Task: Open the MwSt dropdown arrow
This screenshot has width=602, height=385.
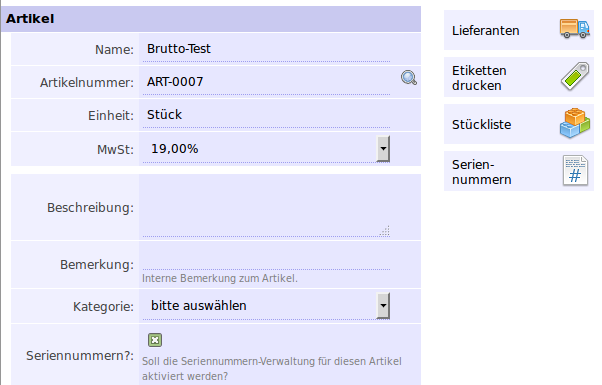Action: pyautogui.click(x=383, y=149)
